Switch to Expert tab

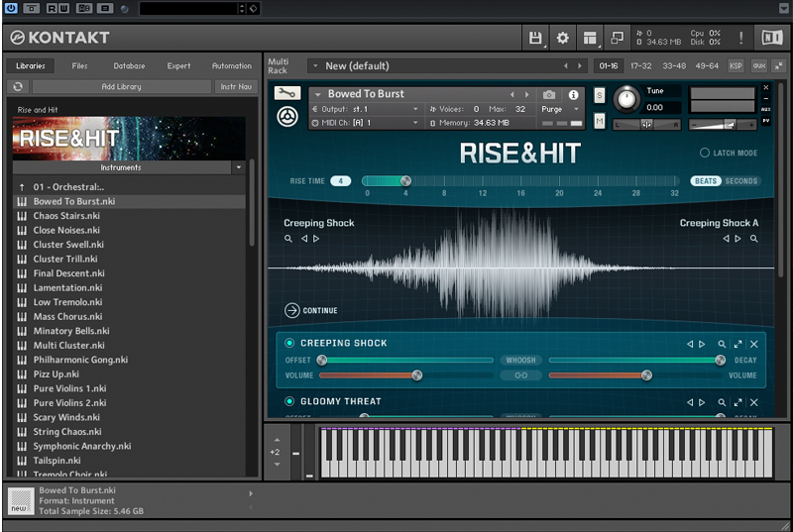click(179, 65)
